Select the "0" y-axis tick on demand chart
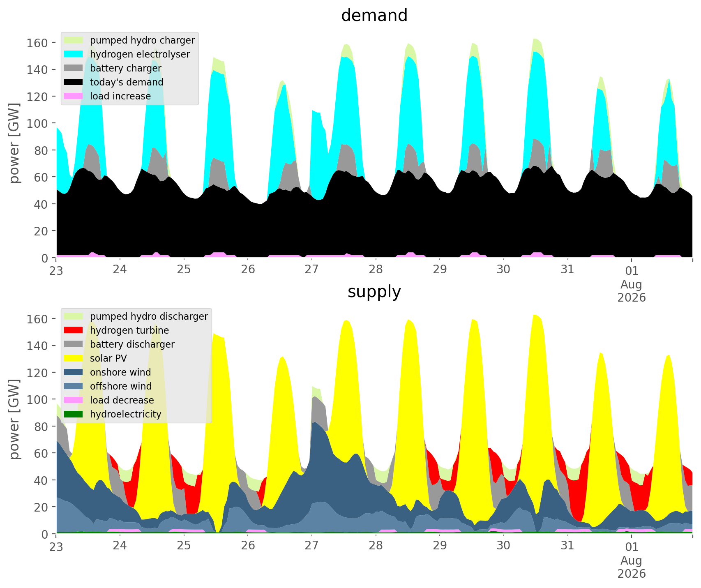 tap(45, 258)
